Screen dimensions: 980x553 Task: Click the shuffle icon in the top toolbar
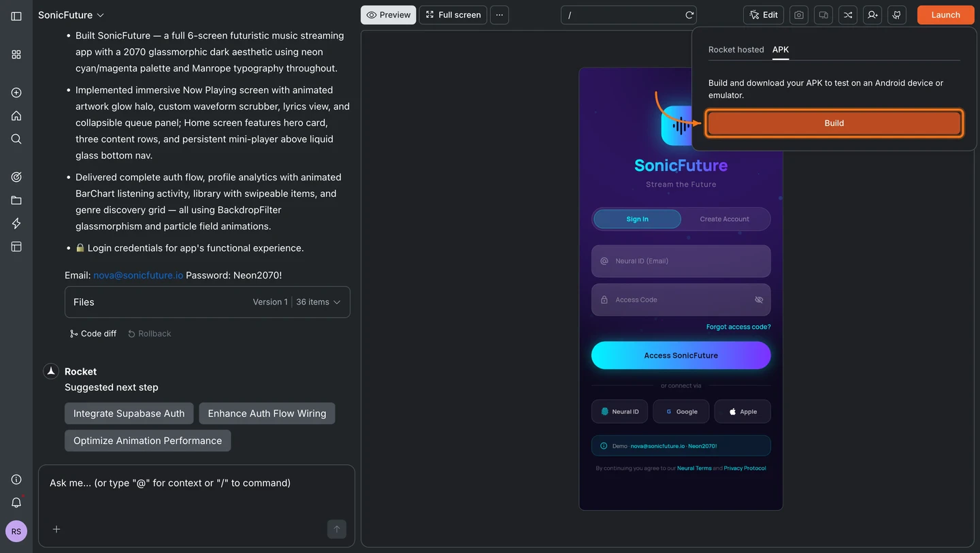847,14
